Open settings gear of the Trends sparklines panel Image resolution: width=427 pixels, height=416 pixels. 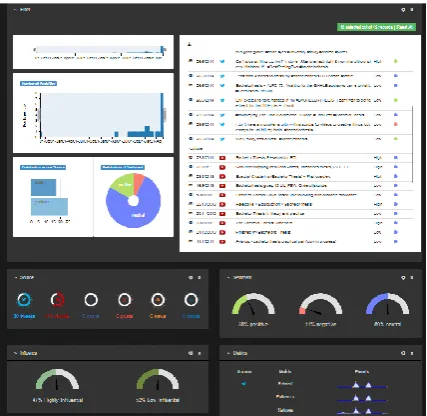pyautogui.click(x=403, y=353)
